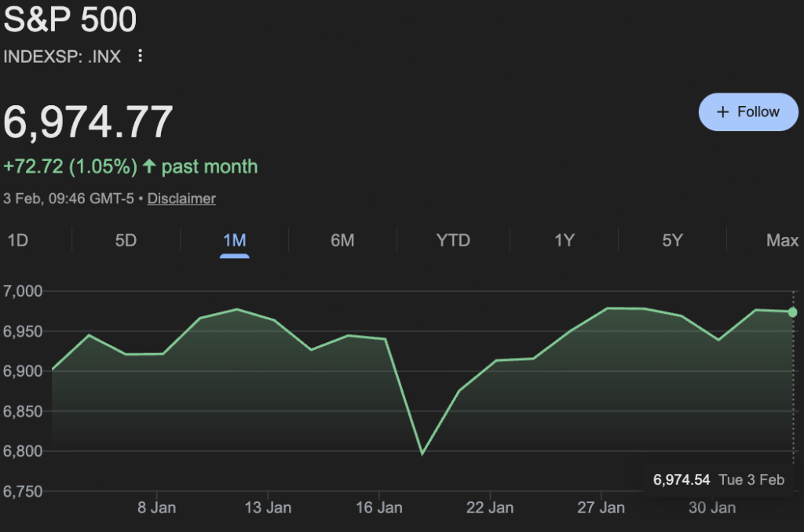The image size is (804, 532).
Task: Click the 7,000 y-axis gridline label
Action: (22, 291)
